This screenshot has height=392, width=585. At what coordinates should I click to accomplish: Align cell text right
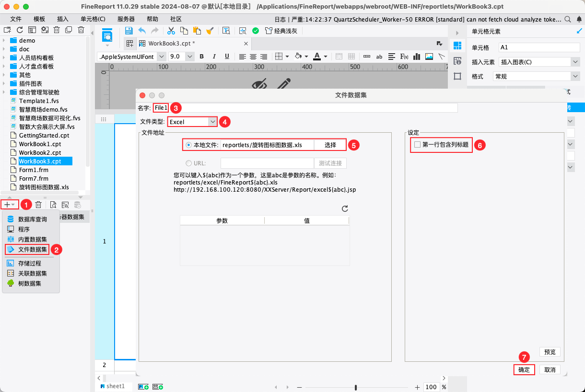pos(263,56)
